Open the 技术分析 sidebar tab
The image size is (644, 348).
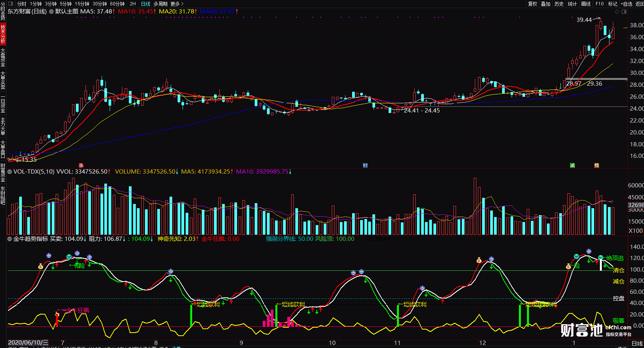3,34
